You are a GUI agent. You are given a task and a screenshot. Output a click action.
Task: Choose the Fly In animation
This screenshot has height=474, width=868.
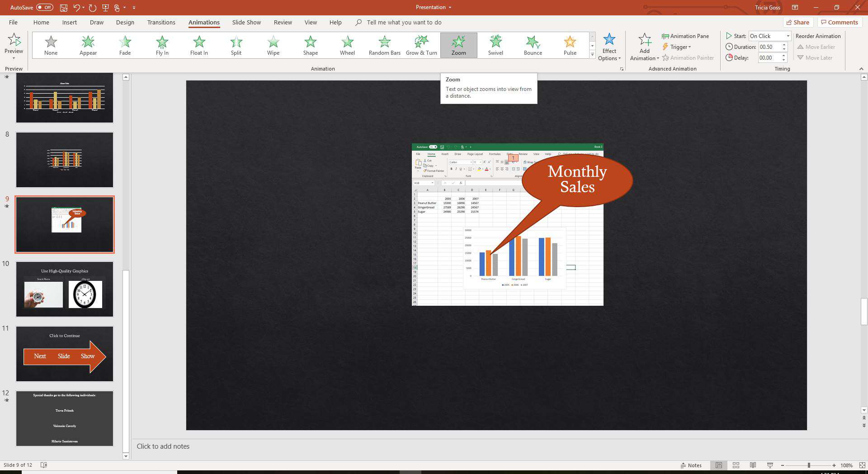[x=162, y=45]
